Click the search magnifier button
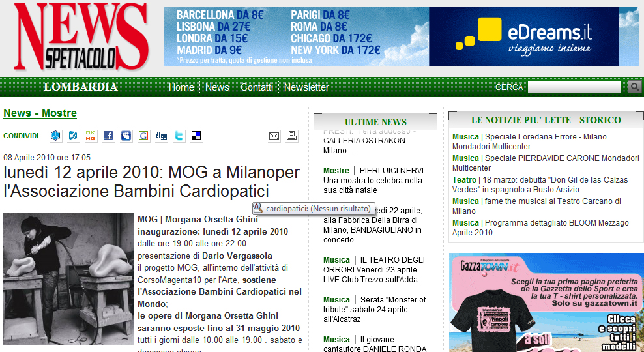 [x=635, y=87]
